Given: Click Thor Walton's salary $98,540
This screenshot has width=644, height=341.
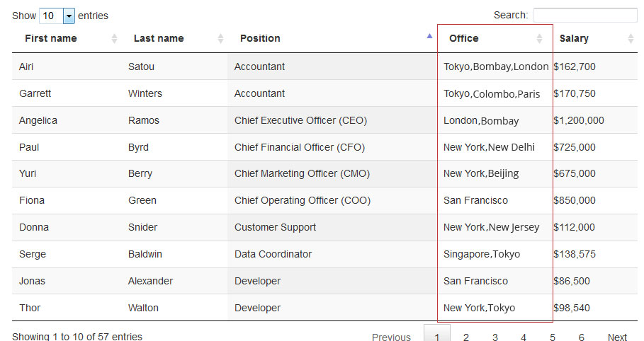Looking at the screenshot, I should point(572,308).
